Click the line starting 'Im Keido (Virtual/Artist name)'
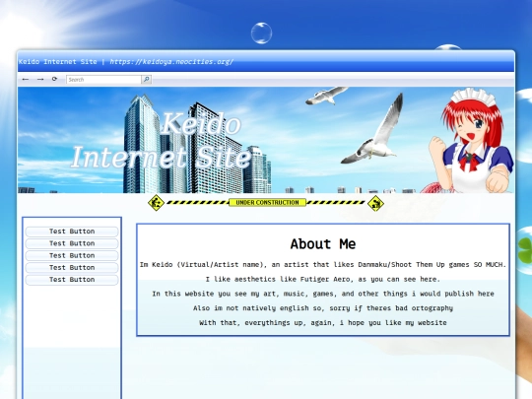 coord(323,265)
